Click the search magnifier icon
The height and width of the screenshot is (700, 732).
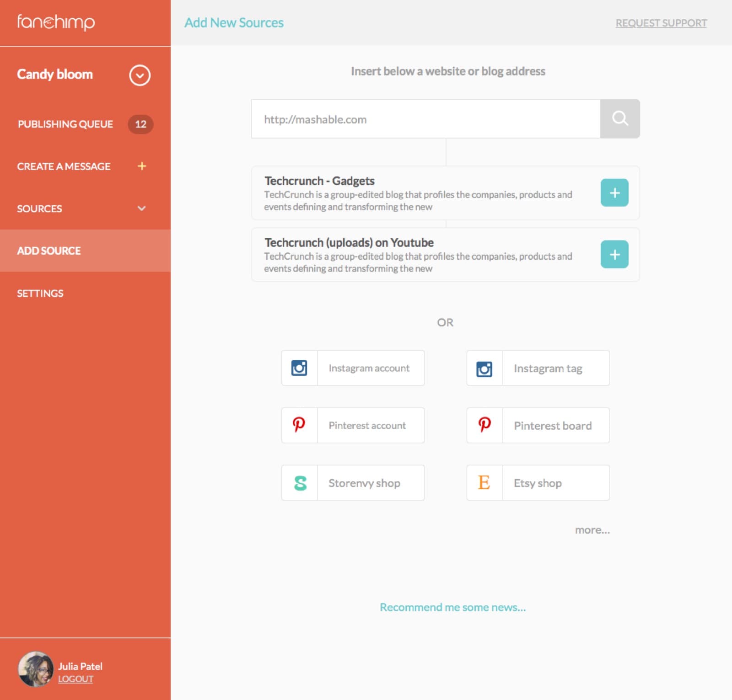tap(620, 119)
